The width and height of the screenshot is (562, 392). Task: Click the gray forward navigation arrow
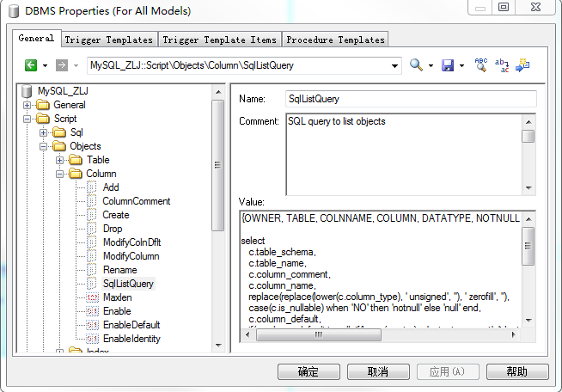coord(62,65)
